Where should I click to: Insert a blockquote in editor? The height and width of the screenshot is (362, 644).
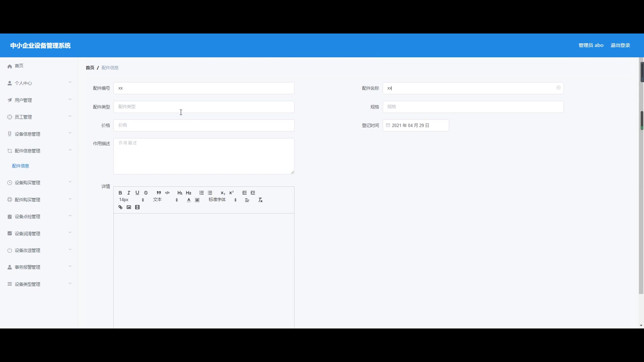(x=159, y=193)
